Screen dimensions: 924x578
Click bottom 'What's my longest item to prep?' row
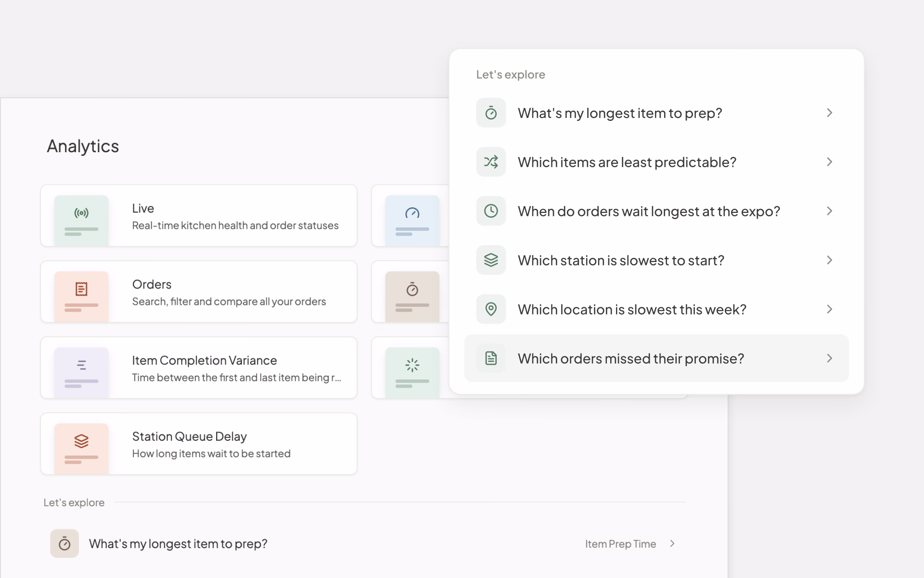(364, 544)
